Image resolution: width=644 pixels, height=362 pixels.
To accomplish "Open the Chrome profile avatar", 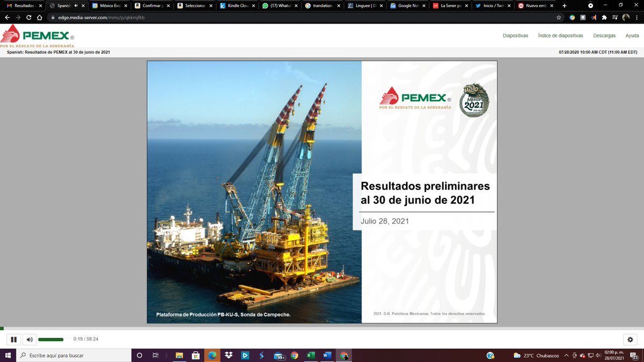I will click(x=626, y=17).
